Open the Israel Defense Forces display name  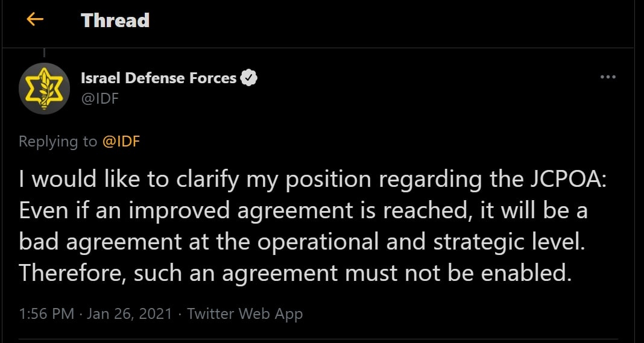[159, 78]
